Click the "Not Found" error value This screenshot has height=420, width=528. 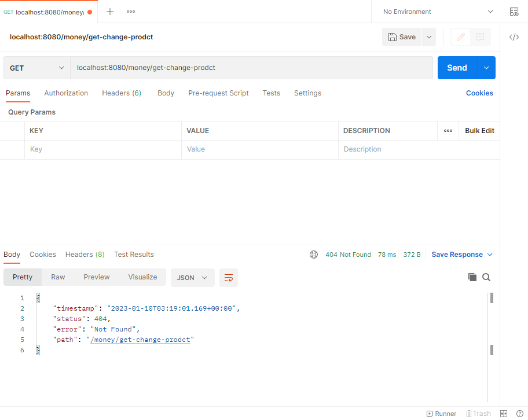(113, 330)
